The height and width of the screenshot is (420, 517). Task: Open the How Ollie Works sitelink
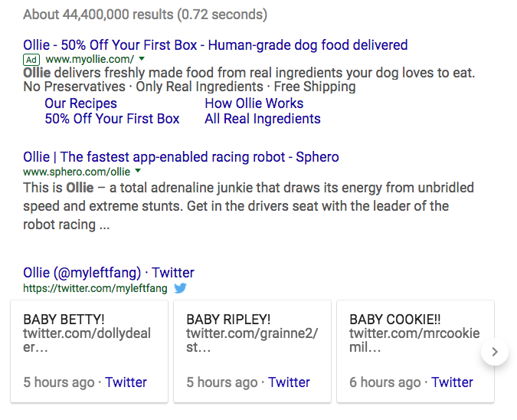pos(254,103)
